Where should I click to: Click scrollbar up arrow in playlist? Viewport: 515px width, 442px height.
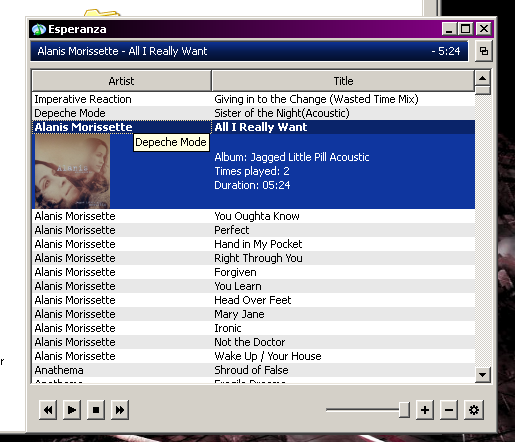(482, 79)
